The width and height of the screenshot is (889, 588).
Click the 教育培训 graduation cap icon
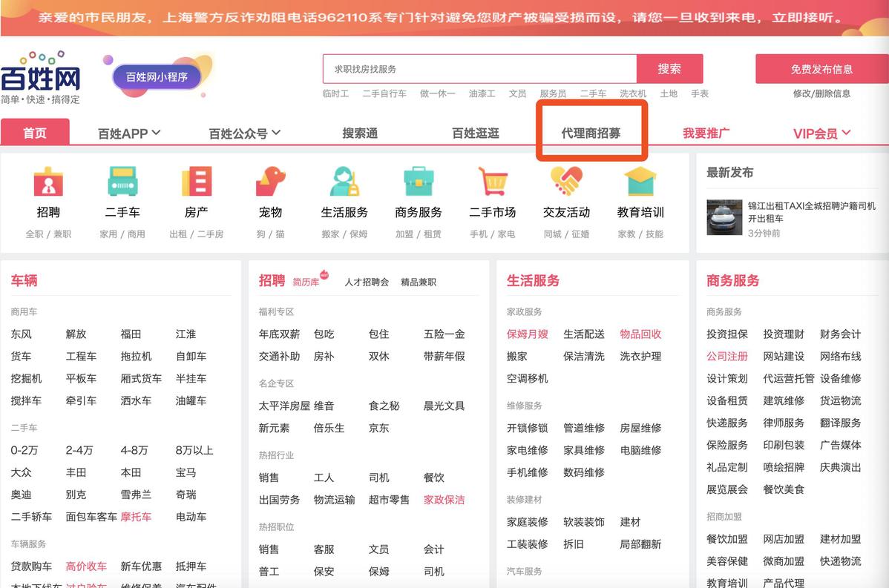pyautogui.click(x=640, y=182)
